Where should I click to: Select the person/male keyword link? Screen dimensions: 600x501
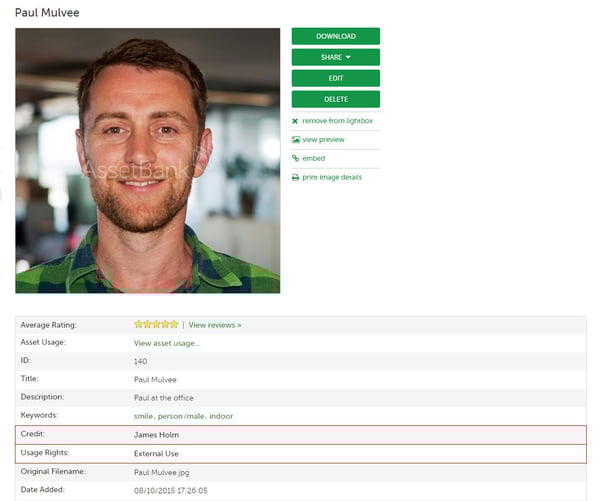181,416
